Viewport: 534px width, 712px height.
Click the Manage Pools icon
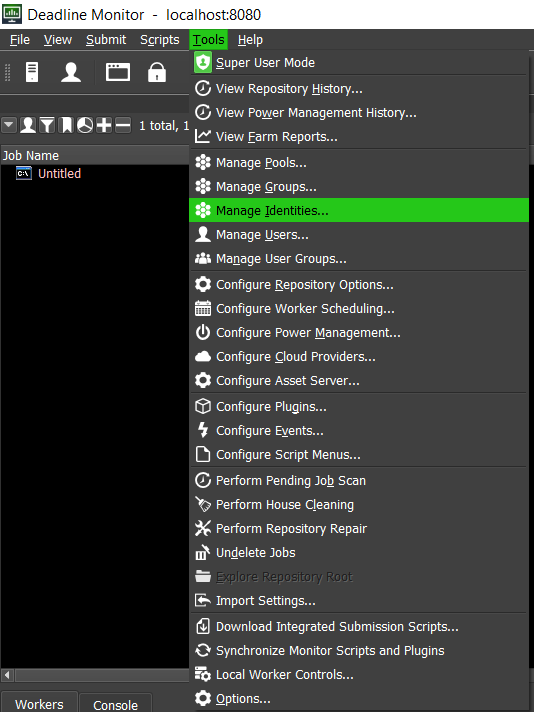coord(203,163)
